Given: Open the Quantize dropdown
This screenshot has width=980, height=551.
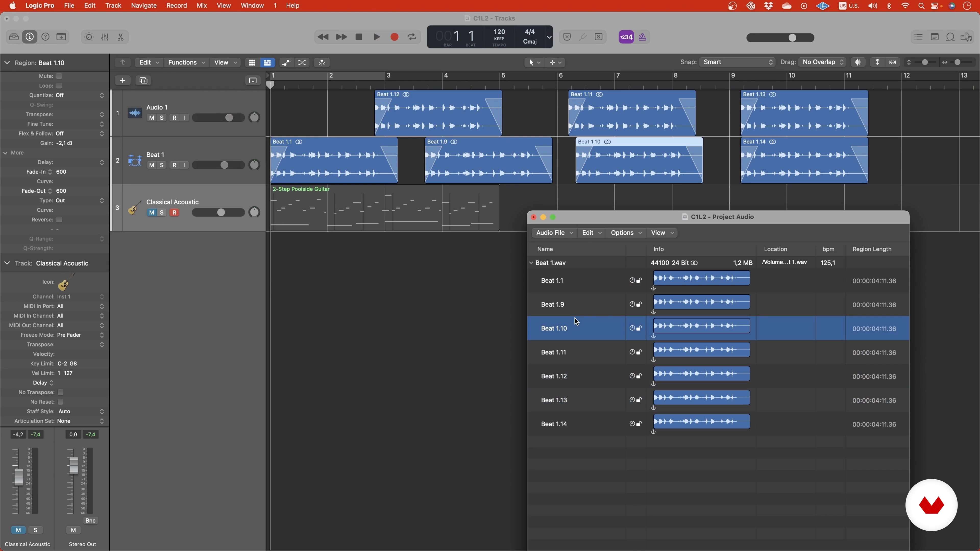Looking at the screenshot, I should click(x=80, y=95).
